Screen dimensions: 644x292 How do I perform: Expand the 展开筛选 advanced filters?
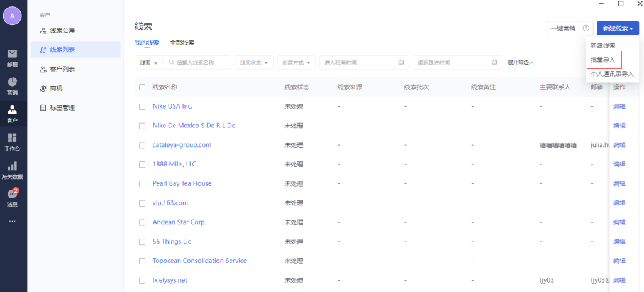click(520, 63)
